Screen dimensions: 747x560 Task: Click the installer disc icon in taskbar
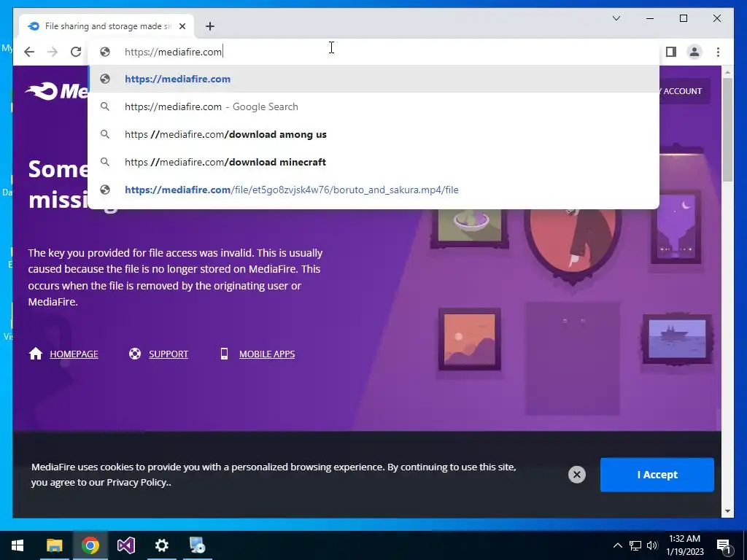[x=197, y=545]
